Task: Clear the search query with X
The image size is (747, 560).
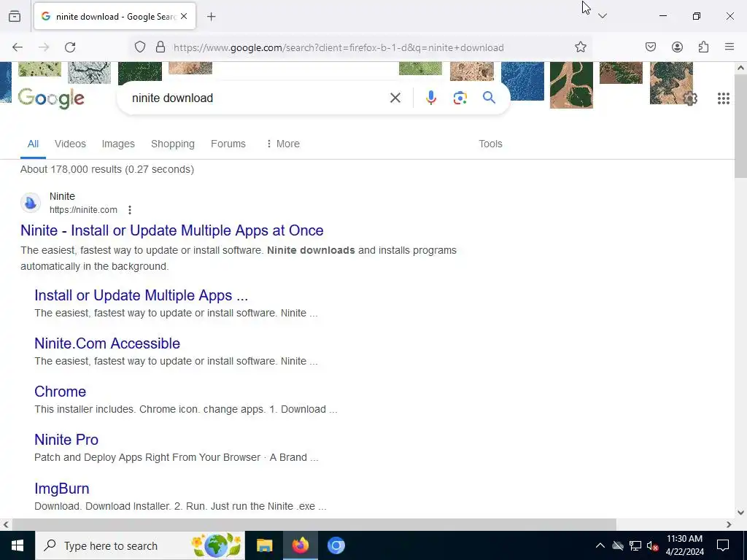Action: [395, 98]
